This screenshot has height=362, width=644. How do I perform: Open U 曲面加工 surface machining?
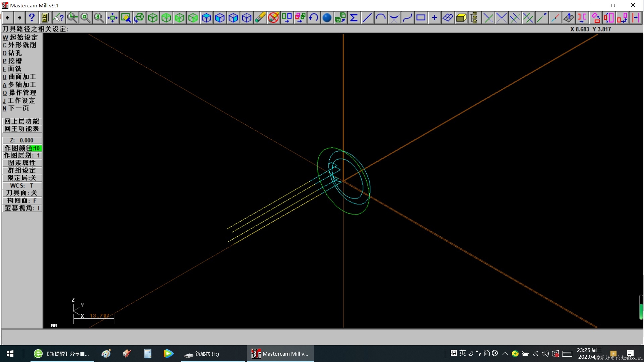(19, 77)
